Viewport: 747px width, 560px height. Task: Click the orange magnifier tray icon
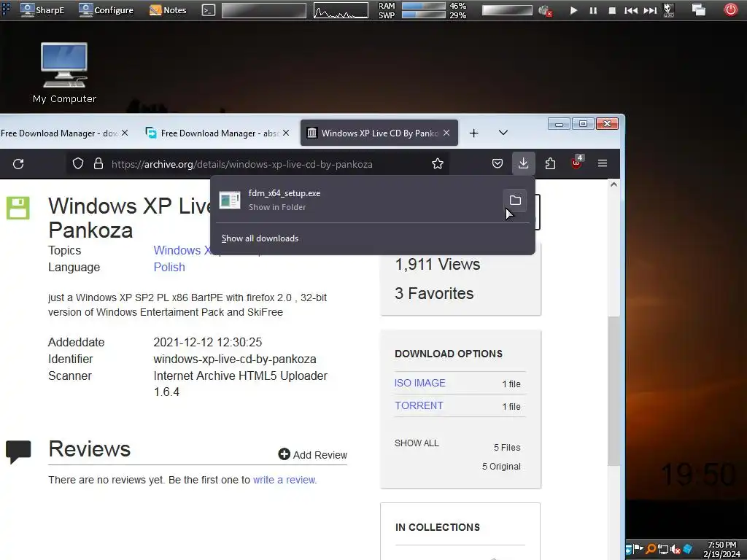click(651, 549)
